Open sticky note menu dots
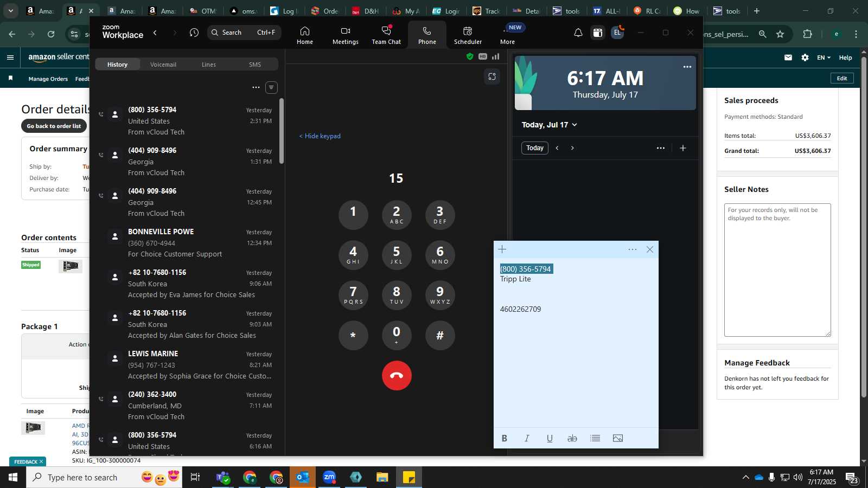The height and width of the screenshot is (488, 868). (x=633, y=249)
